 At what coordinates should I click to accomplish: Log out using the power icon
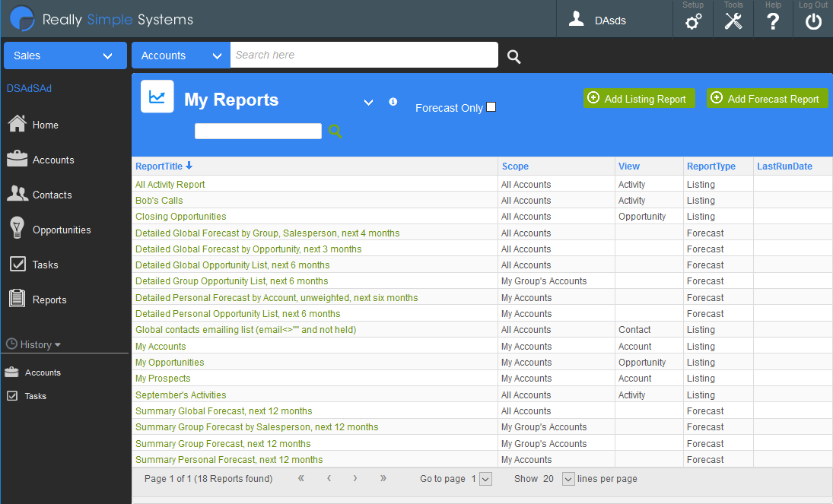812,22
